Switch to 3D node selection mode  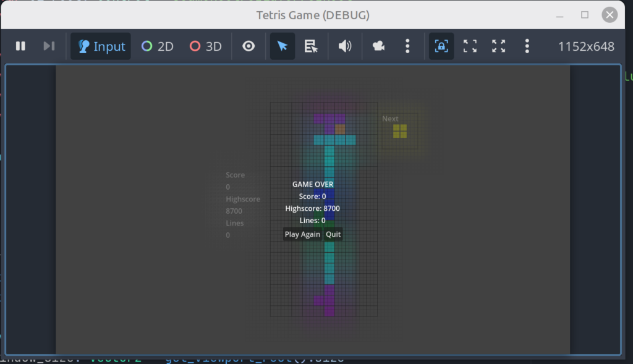(x=205, y=46)
